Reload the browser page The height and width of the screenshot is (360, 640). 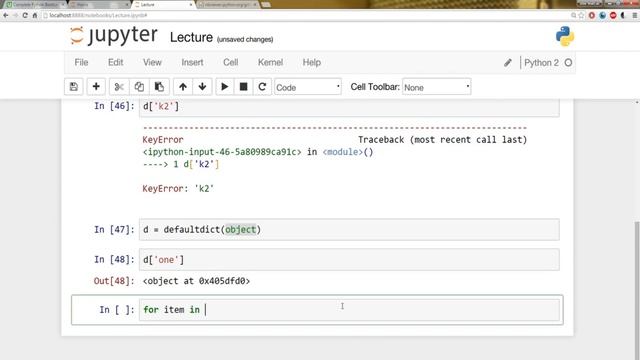point(25,15)
